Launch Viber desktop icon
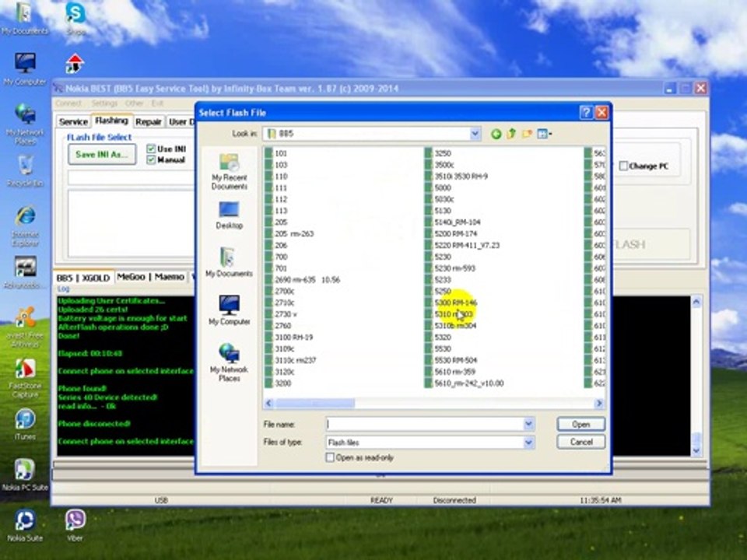Viewport: 747px width, 560px height. 75,525
